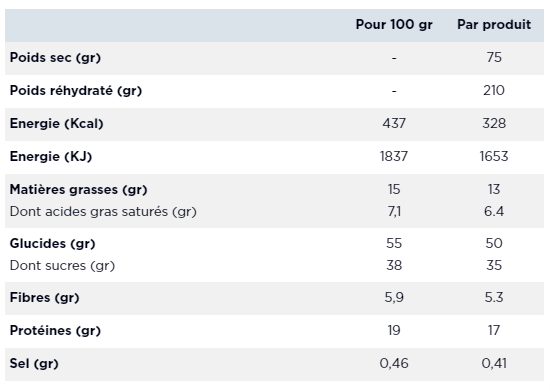Click 'Dont acides gras saturés (gr)' text
The width and height of the screenshot is (550, 391).
pos(103,212)
